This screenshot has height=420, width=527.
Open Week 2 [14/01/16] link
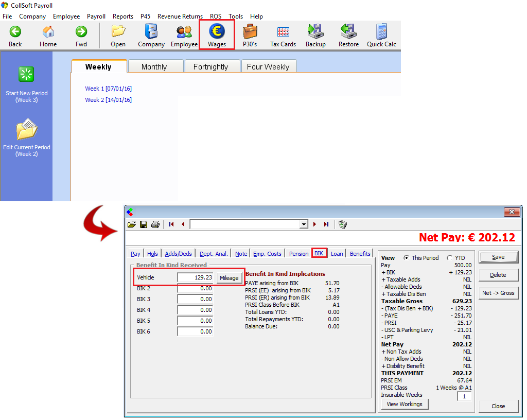pos(109,100)
